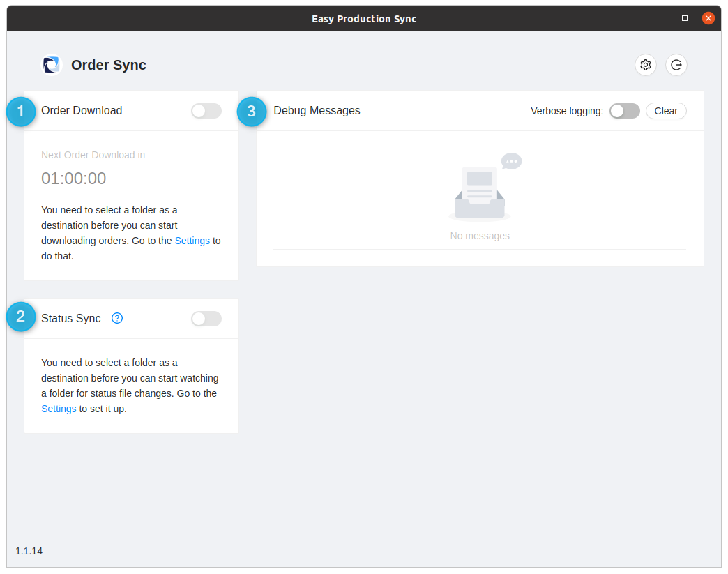
Task: Follow Settings link in Order Download text
Action: point(192,241)
